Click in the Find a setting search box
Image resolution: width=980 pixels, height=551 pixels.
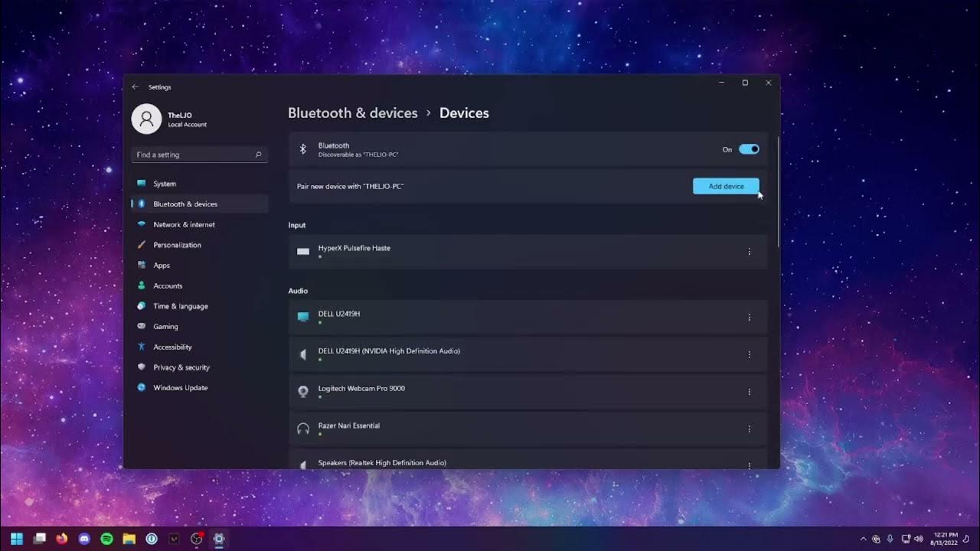(x=199, y=155)
